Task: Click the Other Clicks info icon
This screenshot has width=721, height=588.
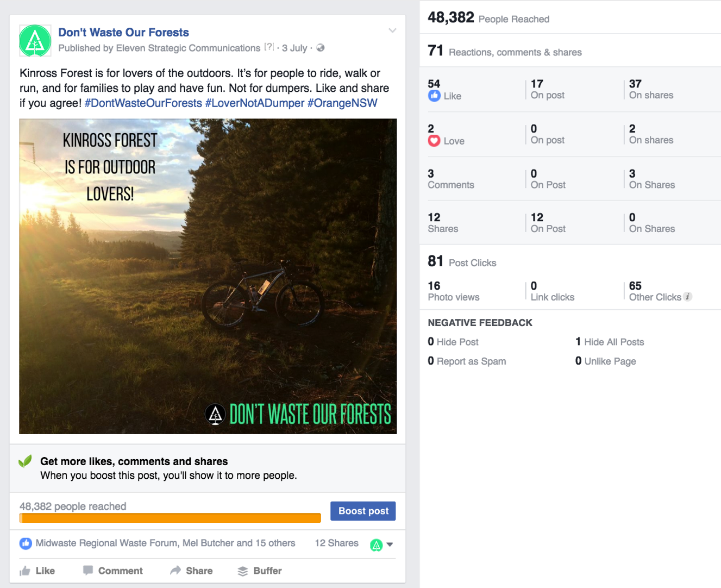Action: 688,297
